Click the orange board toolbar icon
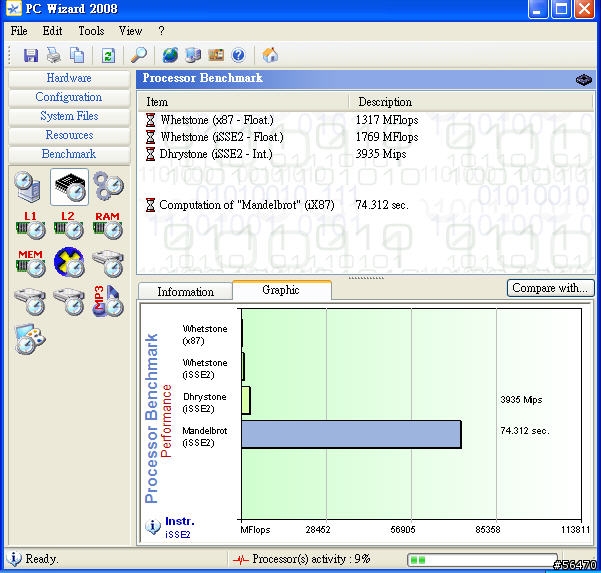Screen dimensions: 601x573 click(216, 55)
